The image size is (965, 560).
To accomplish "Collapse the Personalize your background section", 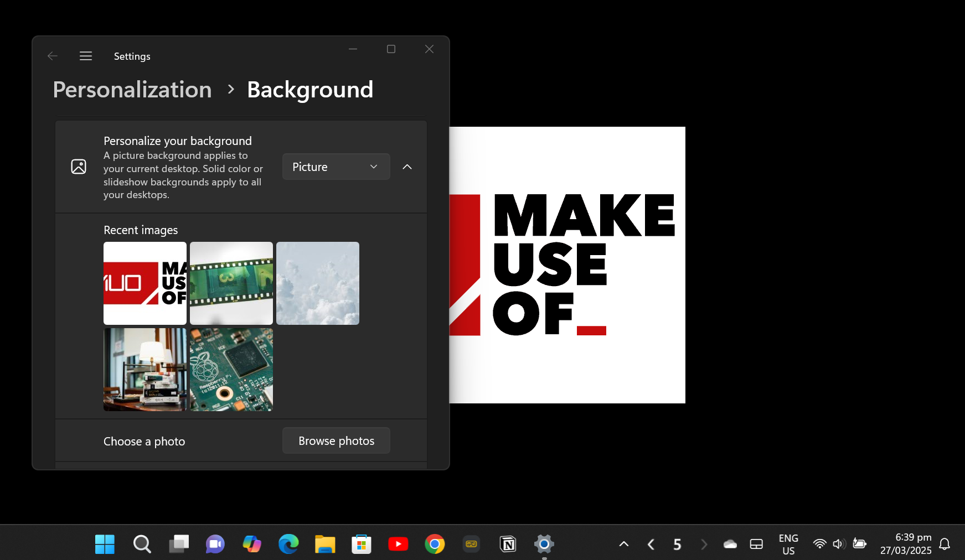I will [x=407, y=167].
